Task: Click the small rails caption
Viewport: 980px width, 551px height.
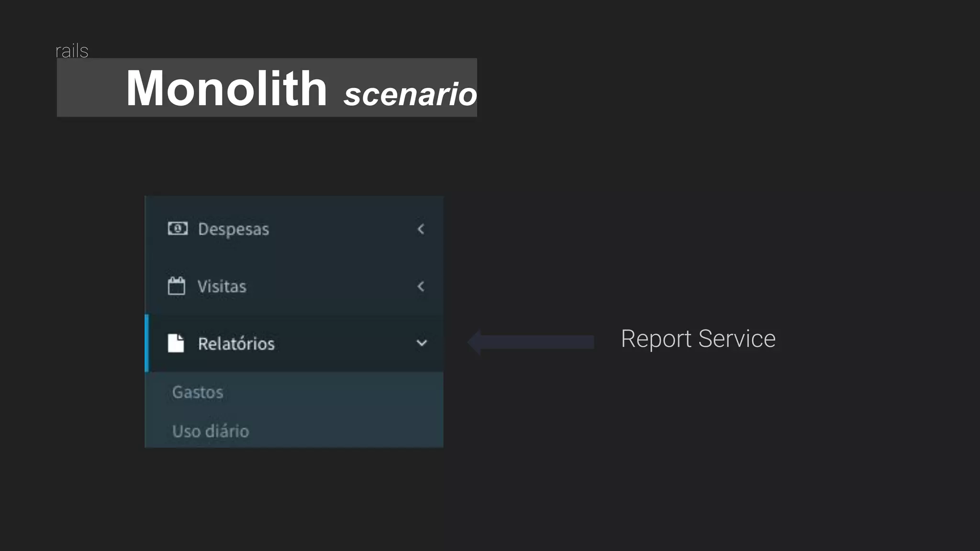Action: 72,51
